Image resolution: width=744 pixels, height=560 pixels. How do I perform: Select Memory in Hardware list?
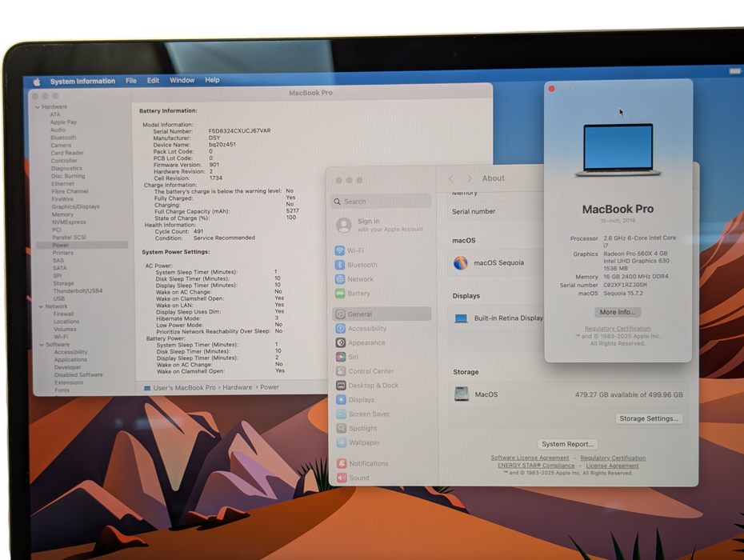[62, 214]
